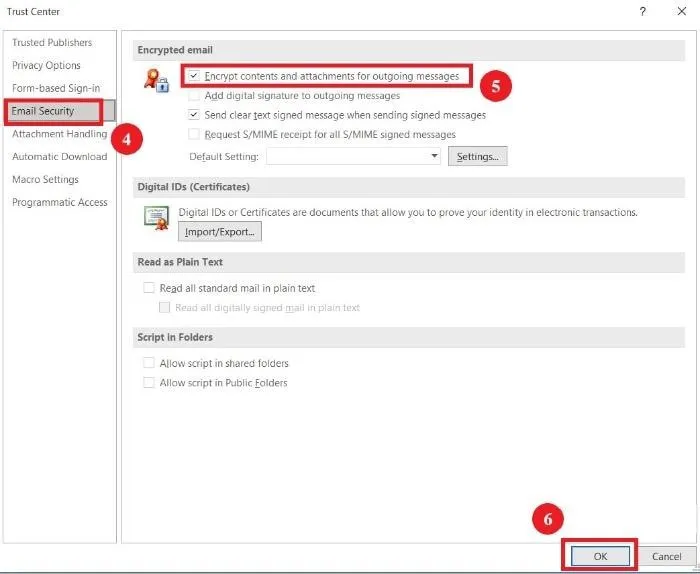Viewport: 700px width, 574px height.
Task: Enable Allow script in shared folders
Action: pyautogui.click(x=149, y=364)
